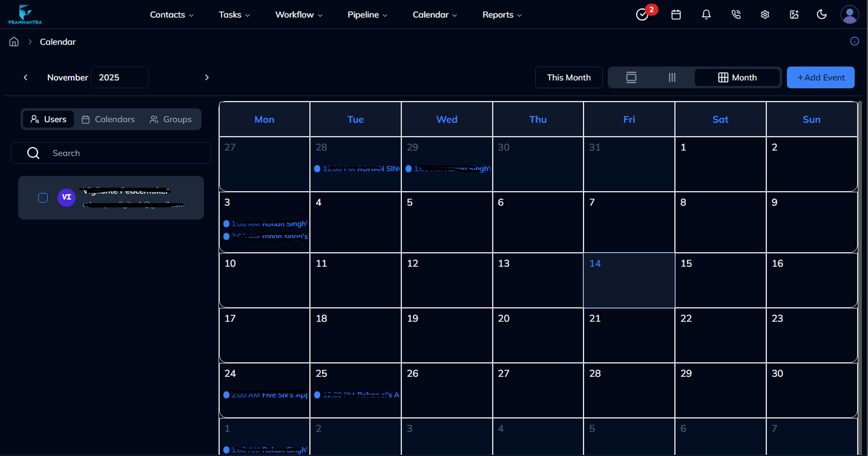Click the This Month button
The image size is (868, 456).
pos(568,77)
